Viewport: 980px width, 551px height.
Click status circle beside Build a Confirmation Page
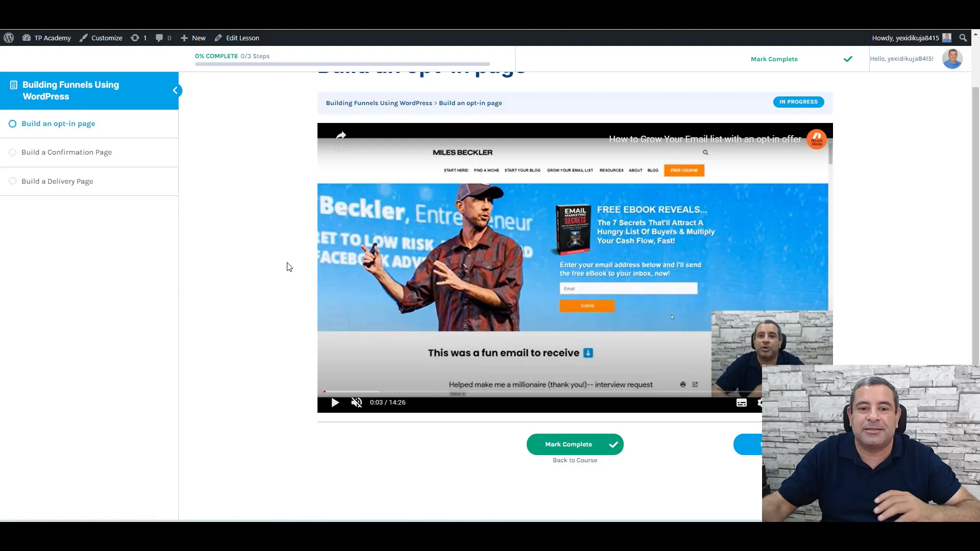[13, 152]
